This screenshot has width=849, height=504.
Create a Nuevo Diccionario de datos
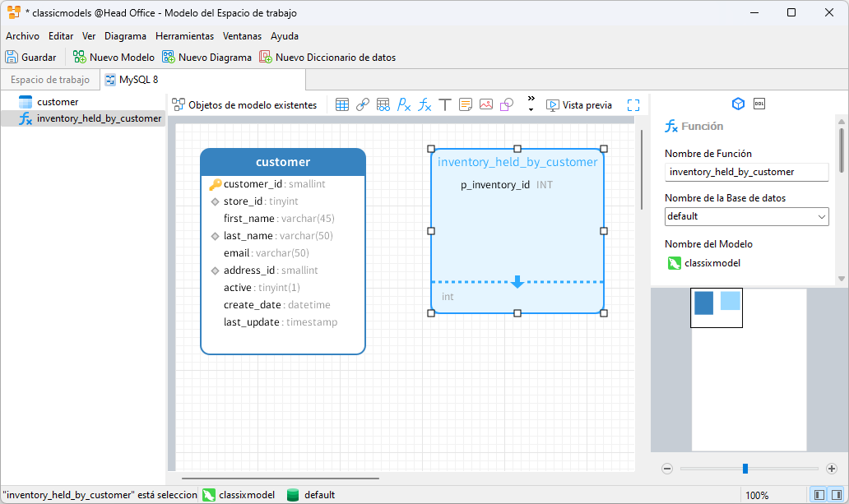coord(327,58)
